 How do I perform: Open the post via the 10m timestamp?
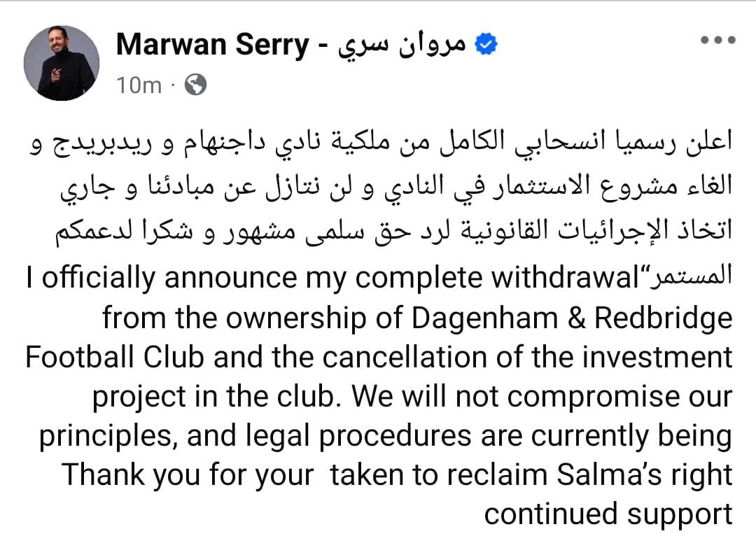click(139, 85)
